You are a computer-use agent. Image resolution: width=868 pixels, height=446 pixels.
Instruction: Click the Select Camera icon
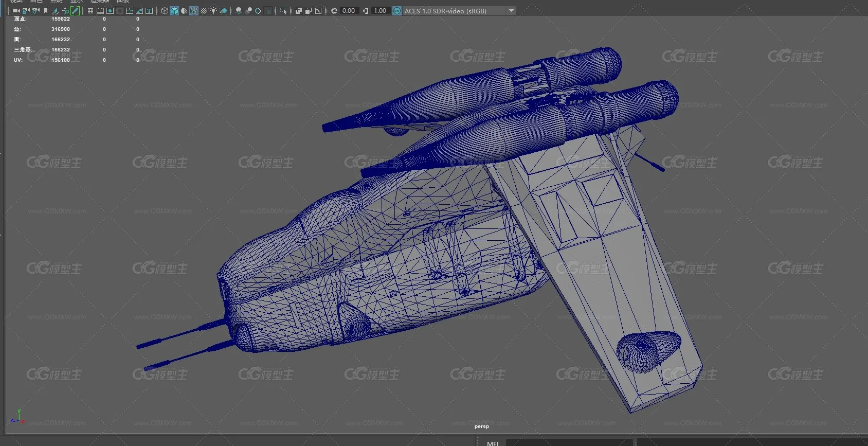16,11
